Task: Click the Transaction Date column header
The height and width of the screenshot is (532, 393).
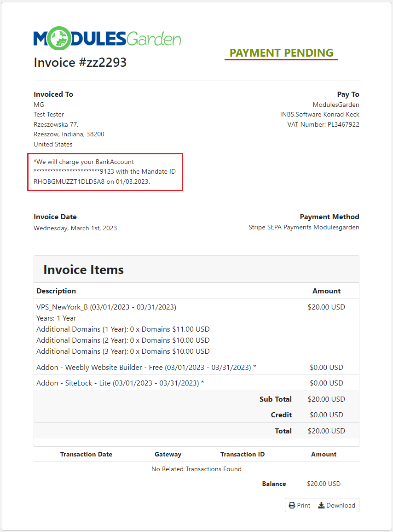Action: click(x=86, y=454)
